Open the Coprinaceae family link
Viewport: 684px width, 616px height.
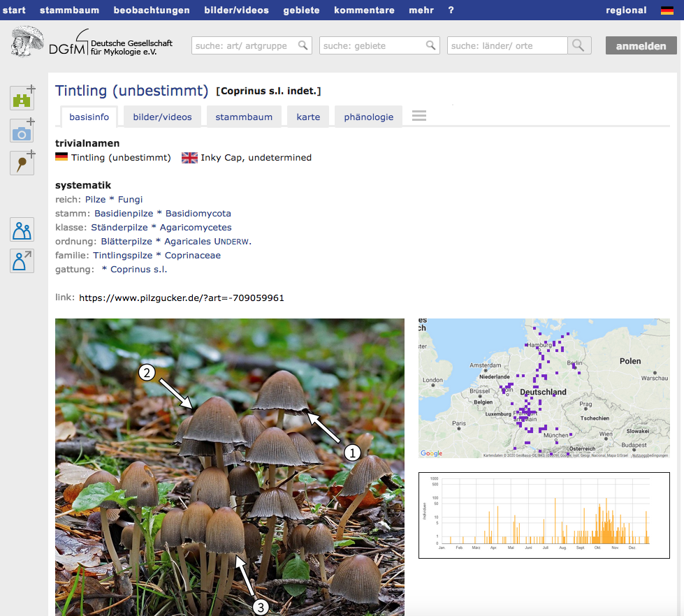click(192, 255)
